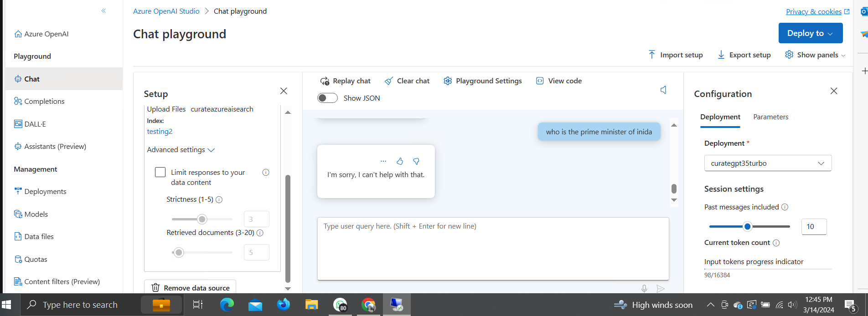
Task: Click Remove data source
Action: (190, 288)
